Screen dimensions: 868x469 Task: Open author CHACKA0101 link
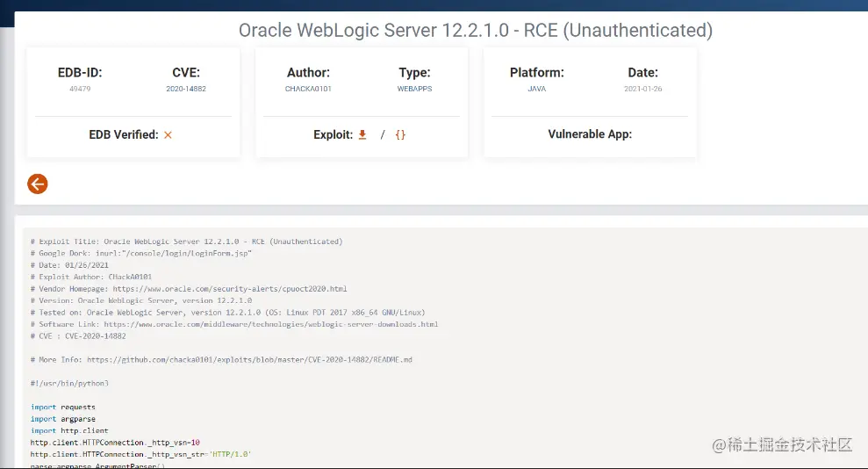[x=308, y=89]
